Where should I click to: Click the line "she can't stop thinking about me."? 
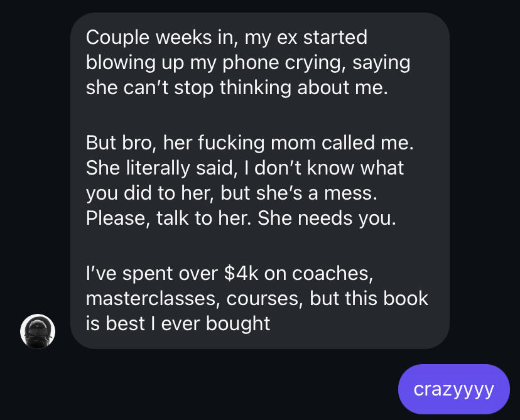pyautogui.click(x=237, y=87)
